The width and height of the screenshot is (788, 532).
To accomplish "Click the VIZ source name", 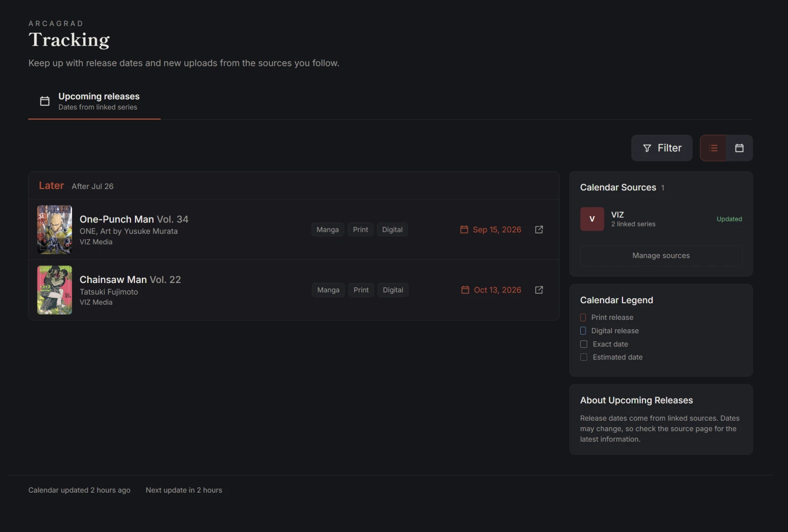I will click(618, 215).
